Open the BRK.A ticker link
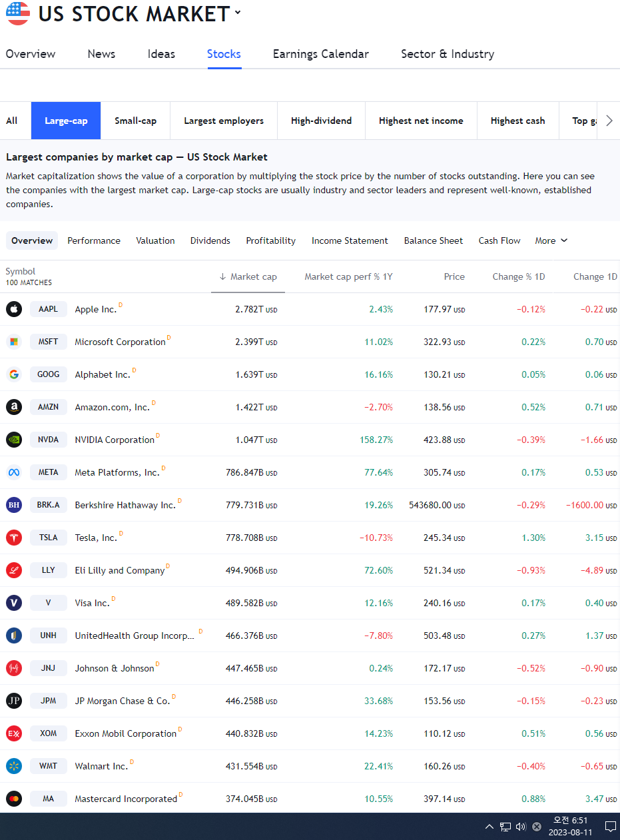The image size is (620, 840). point(49,505)
